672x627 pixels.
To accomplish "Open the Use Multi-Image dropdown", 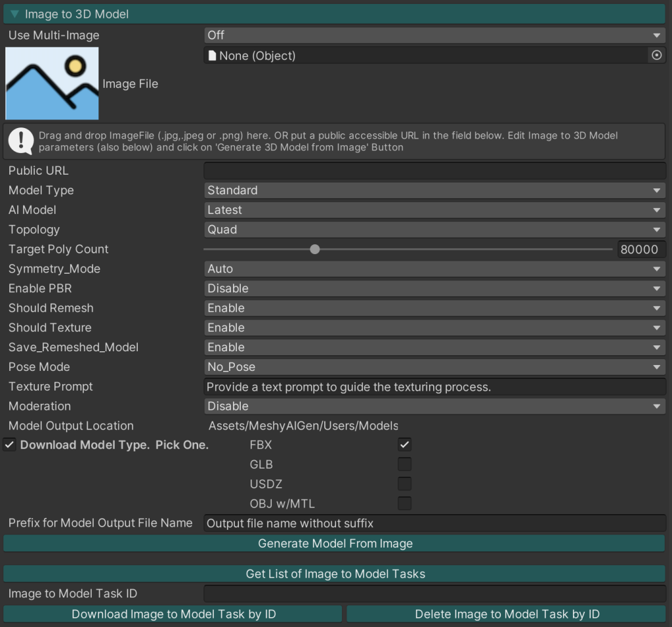I will (434, 35).
